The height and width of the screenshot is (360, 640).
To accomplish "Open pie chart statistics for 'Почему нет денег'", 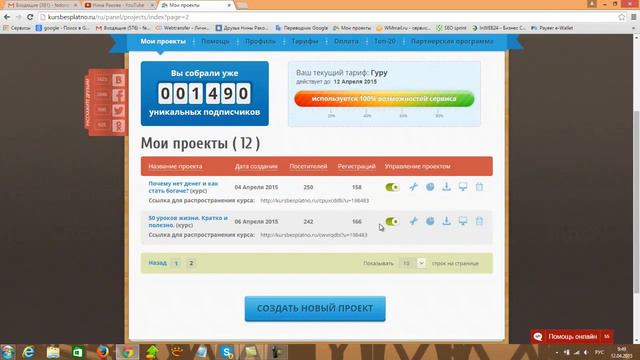I will [x=430, y=187].
